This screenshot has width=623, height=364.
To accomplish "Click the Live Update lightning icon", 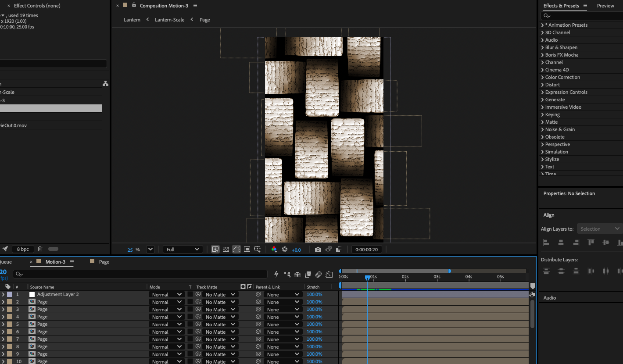I will 276,274.
